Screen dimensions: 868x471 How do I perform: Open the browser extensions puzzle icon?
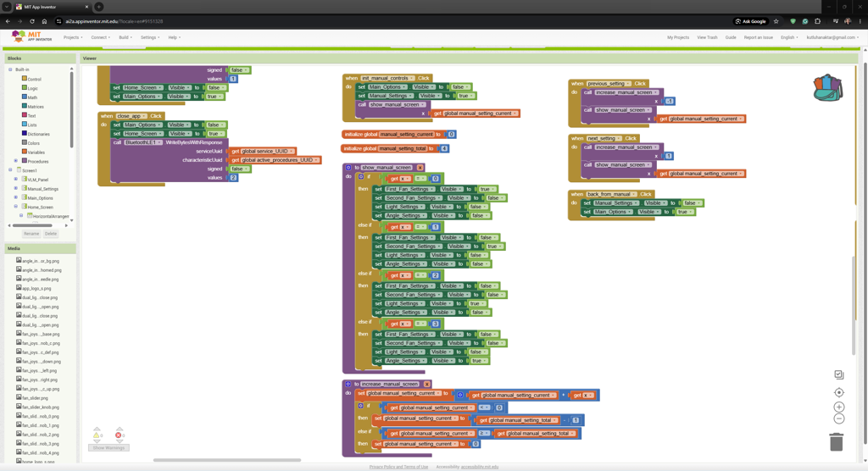[818, 21]
